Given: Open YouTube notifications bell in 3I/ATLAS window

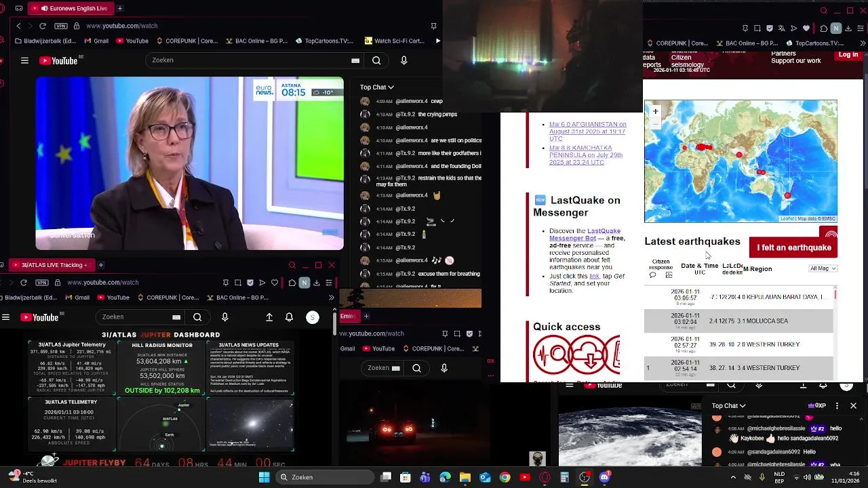Looking at the screenshot, I should pos(289,317).
